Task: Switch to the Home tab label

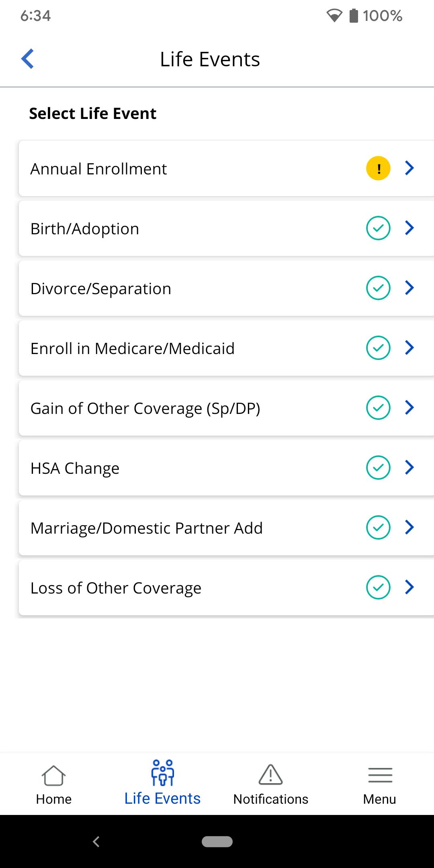Action: coord(54,799)
